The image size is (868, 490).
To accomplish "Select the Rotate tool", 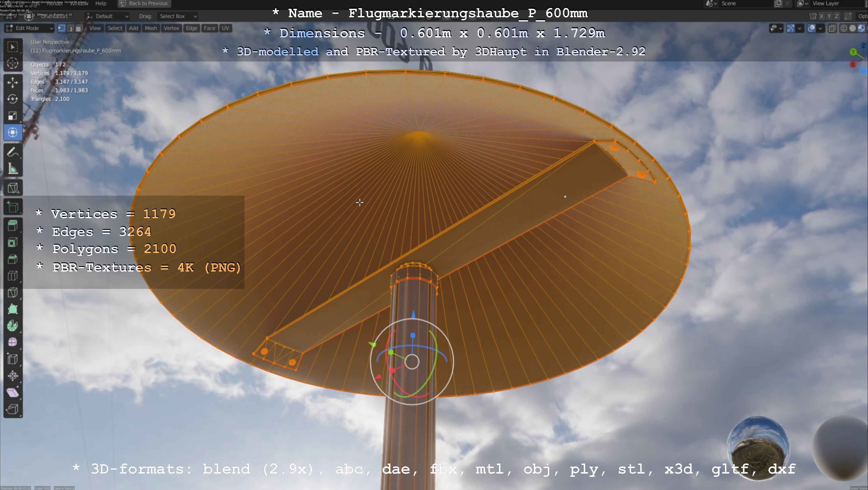I will pos(12,99).
